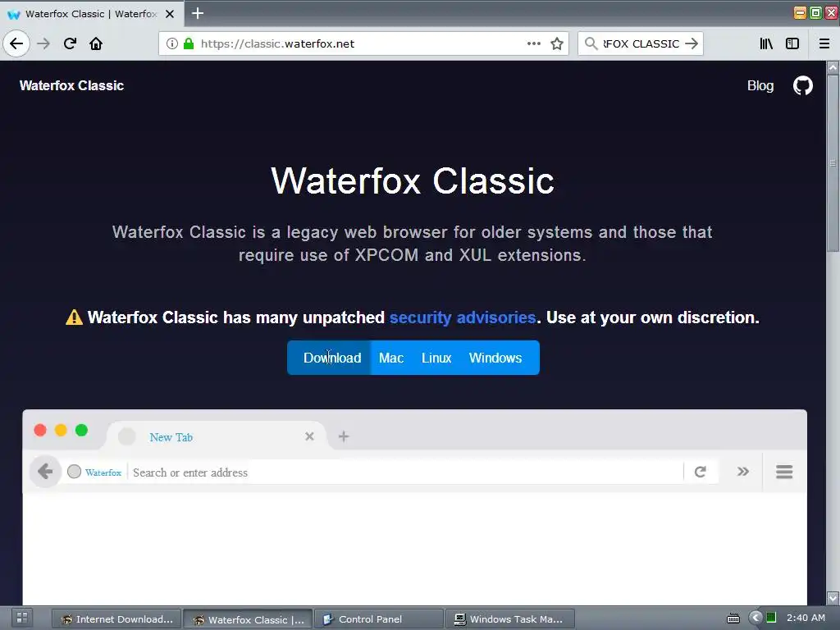Click the mockup Waterfox identity label
The width and height of the screenshot is (840, 630).
[103, 472]
